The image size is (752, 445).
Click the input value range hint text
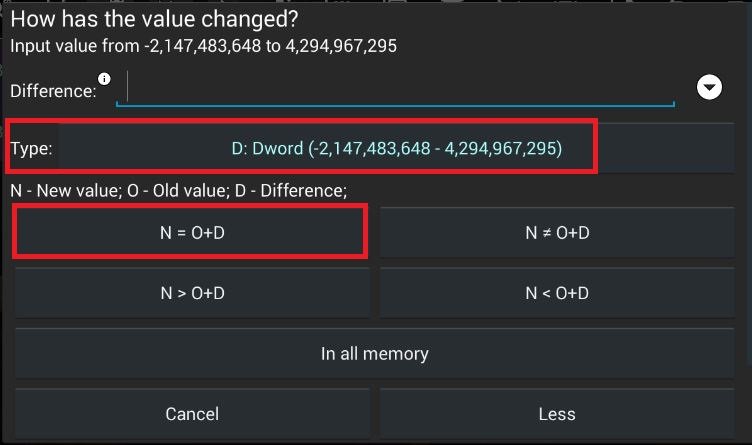204,46
